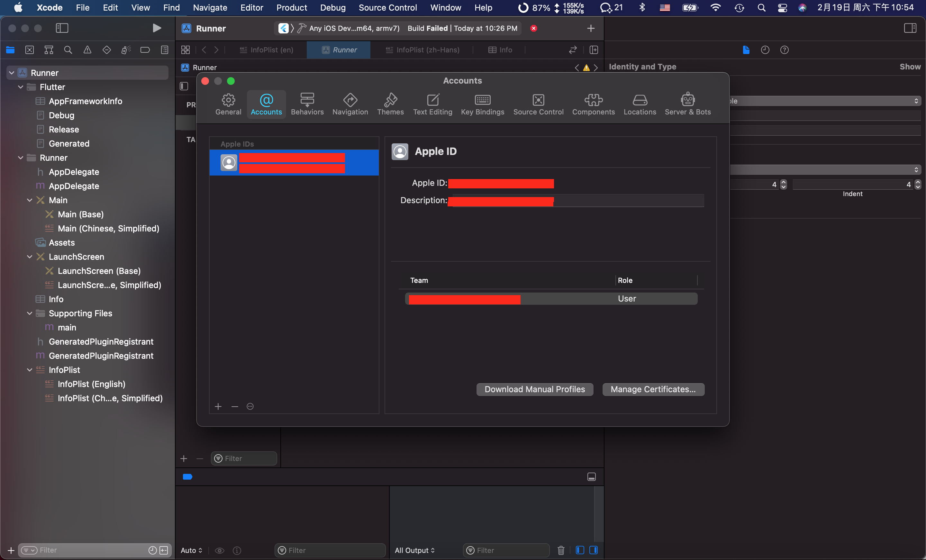Screen dimensions: 926x560
Task: Collapse the Main storyboard group
Action: click(x=30, y=200)
